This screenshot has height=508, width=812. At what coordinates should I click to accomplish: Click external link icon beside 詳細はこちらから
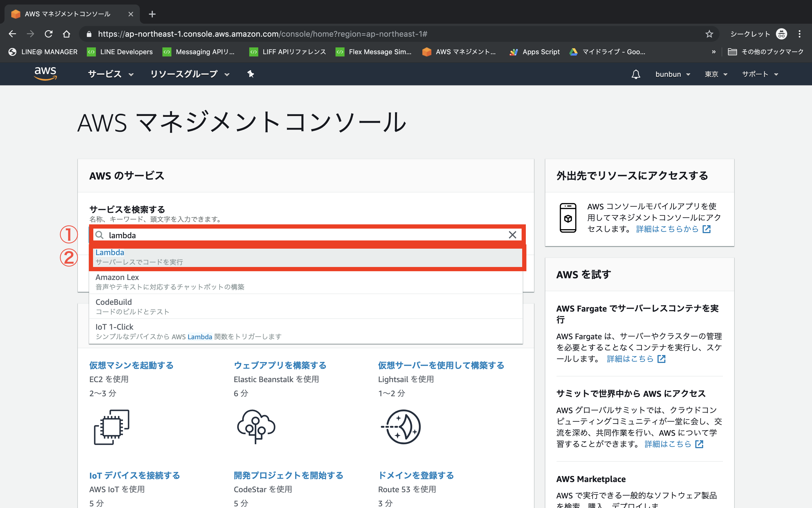click(706, 229)
